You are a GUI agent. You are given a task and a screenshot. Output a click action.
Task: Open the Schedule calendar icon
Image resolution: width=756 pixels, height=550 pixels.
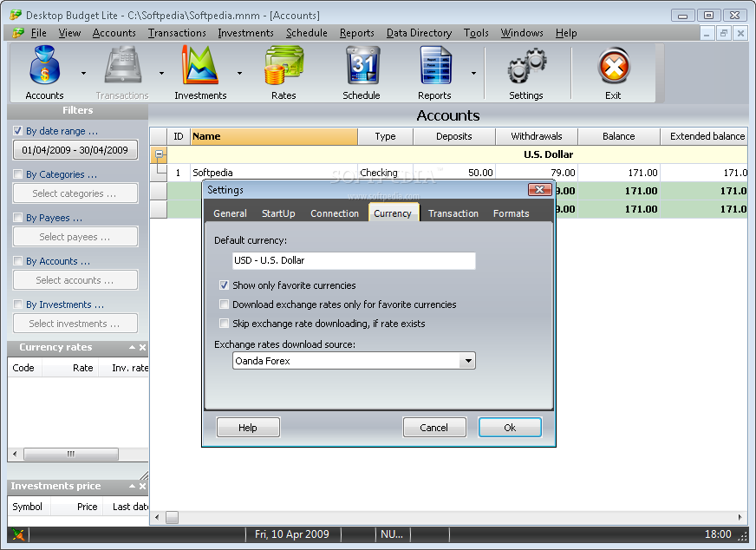click(361, 68)
